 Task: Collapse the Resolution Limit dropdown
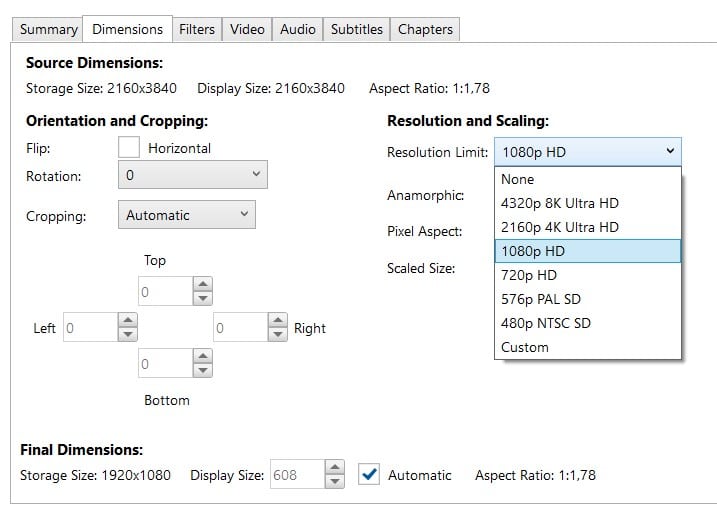tap(587, 152)
